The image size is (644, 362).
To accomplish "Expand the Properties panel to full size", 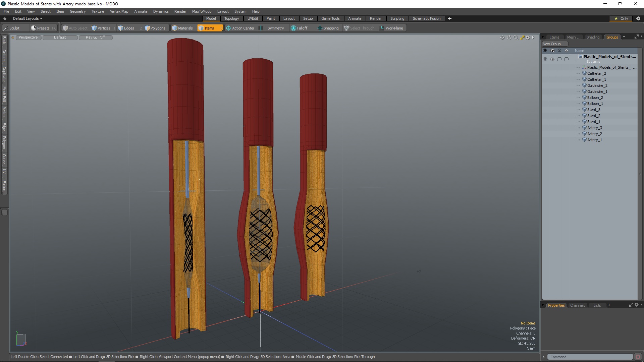I will (631, 305).
